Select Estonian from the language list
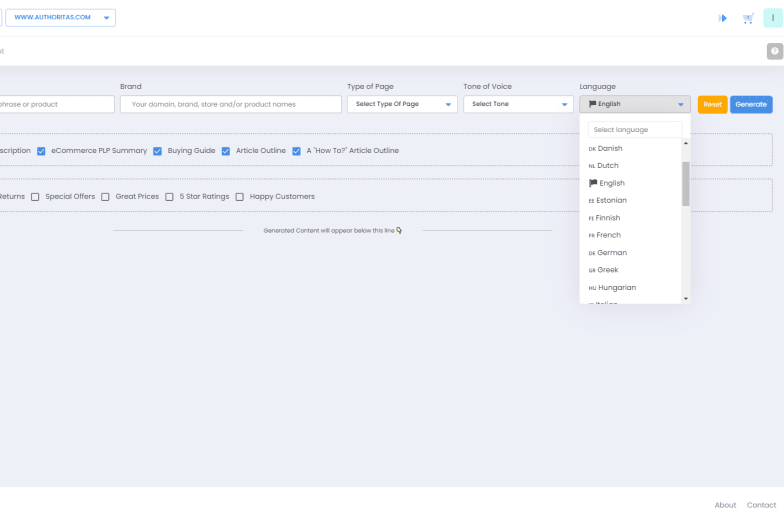 pos(630,200)
